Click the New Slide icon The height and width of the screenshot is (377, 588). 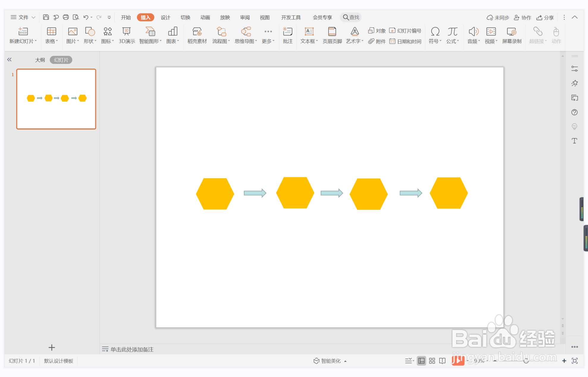(x=23, y=31)
